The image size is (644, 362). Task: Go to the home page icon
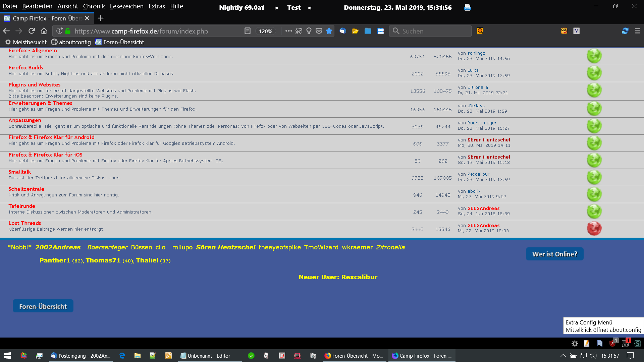click(x=44, y=31)
